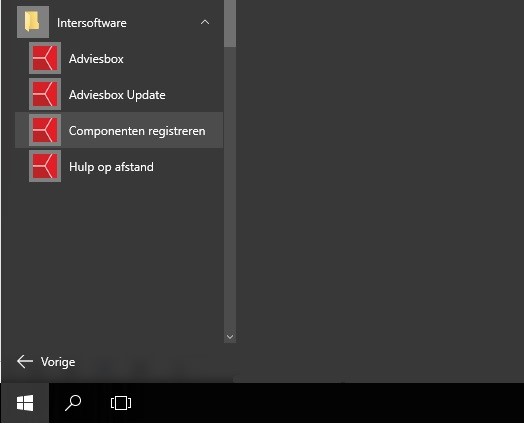Click the red Adviesbox Update icon
The image size is (524, 424).
45,94
